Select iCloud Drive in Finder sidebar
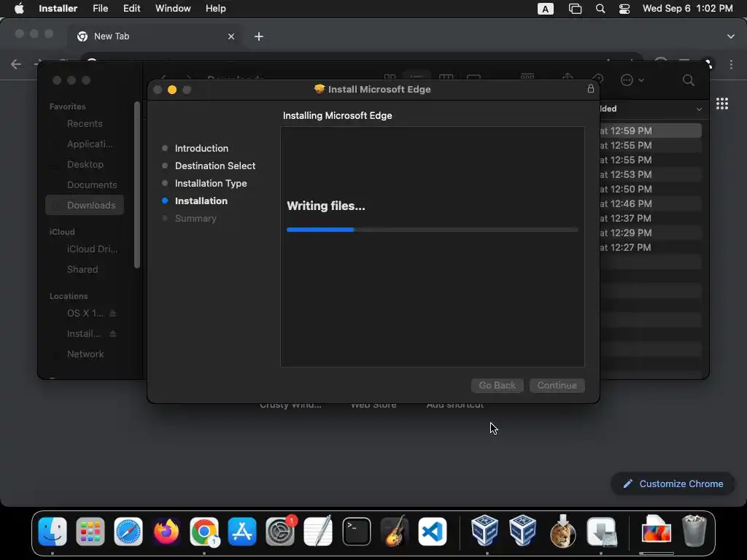This screenshot has width=747, height=560. [85, 249]
